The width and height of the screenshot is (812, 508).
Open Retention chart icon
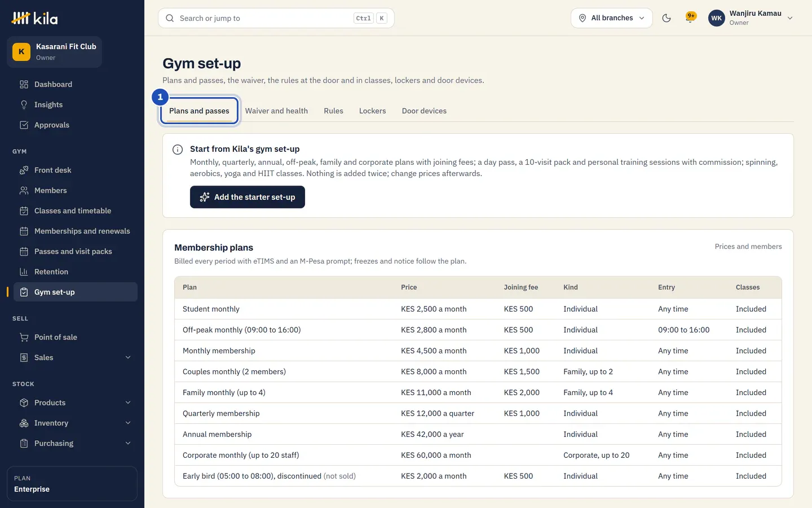pyautogui.click(x=24, y=271)
